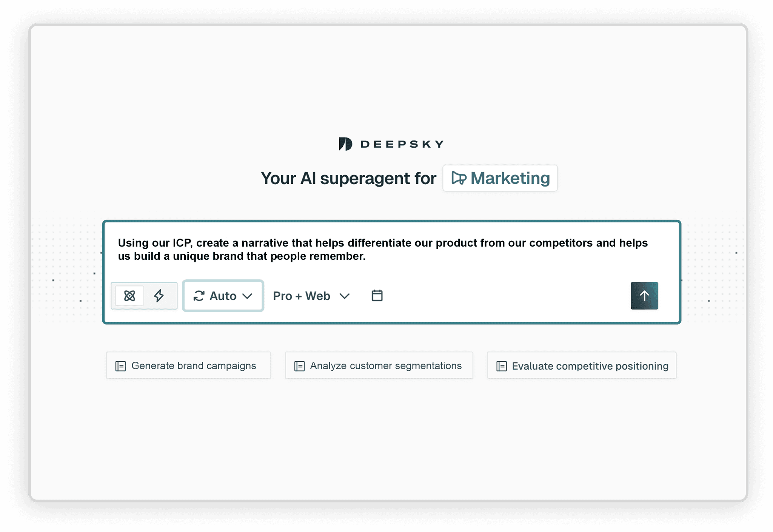Click the Deepsky logo mark

click(x=345, y=144)
